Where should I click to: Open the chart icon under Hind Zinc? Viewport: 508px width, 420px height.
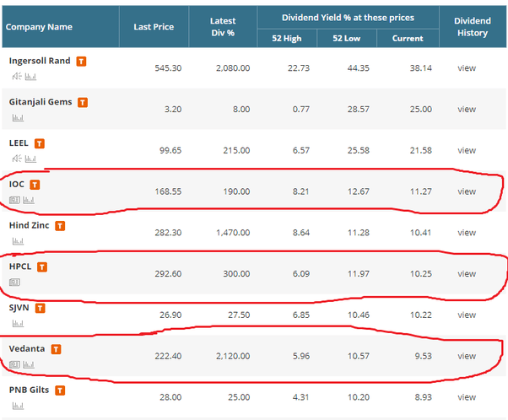click(x=19, y=241)
